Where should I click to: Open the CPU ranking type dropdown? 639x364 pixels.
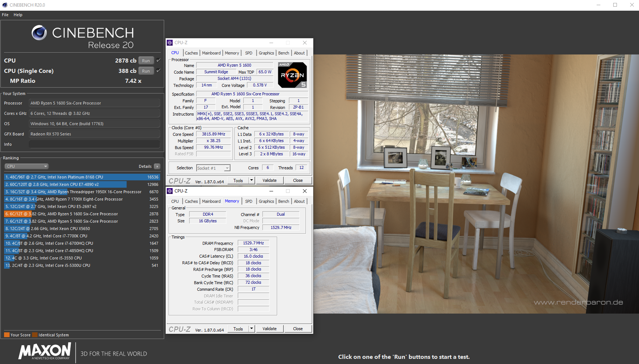tap(27, 166)
